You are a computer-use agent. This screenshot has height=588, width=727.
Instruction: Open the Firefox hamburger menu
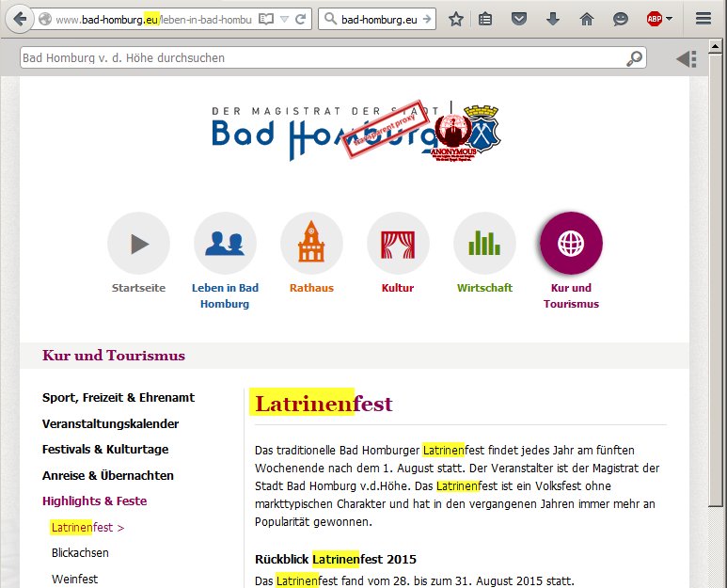click(703, 19)
